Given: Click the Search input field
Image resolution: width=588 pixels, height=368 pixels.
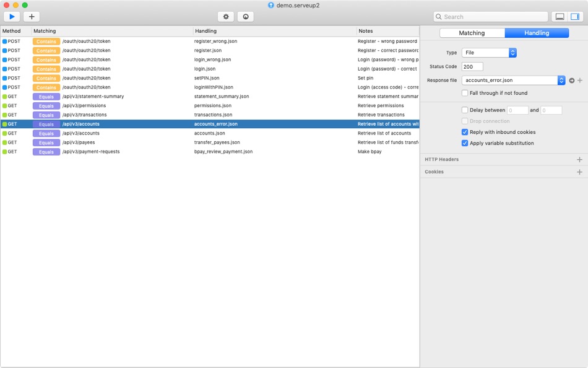Looking at the screenshot, I should 491,17.
